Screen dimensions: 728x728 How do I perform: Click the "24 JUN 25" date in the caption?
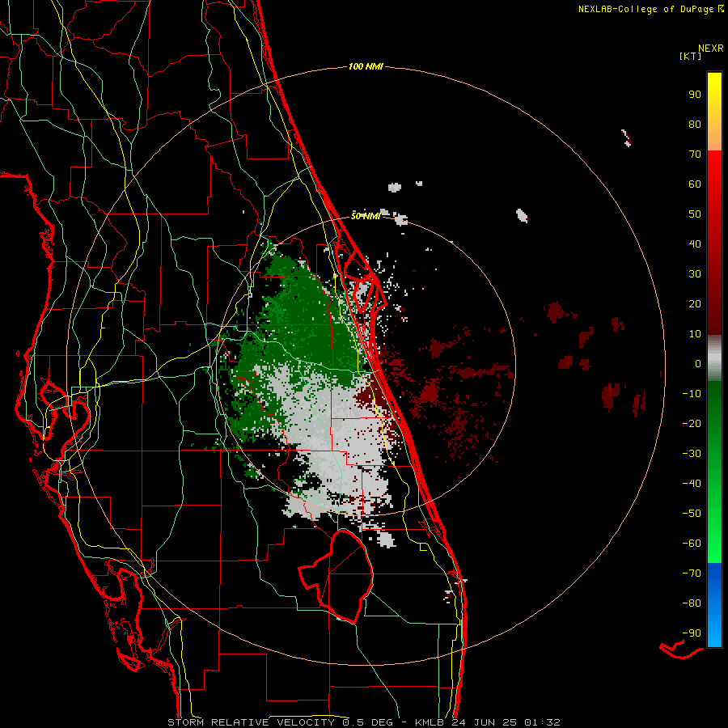click(485, 722)
